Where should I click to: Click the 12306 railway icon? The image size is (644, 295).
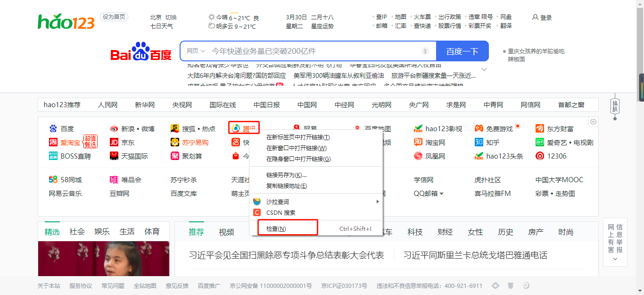tap(540, 156)
